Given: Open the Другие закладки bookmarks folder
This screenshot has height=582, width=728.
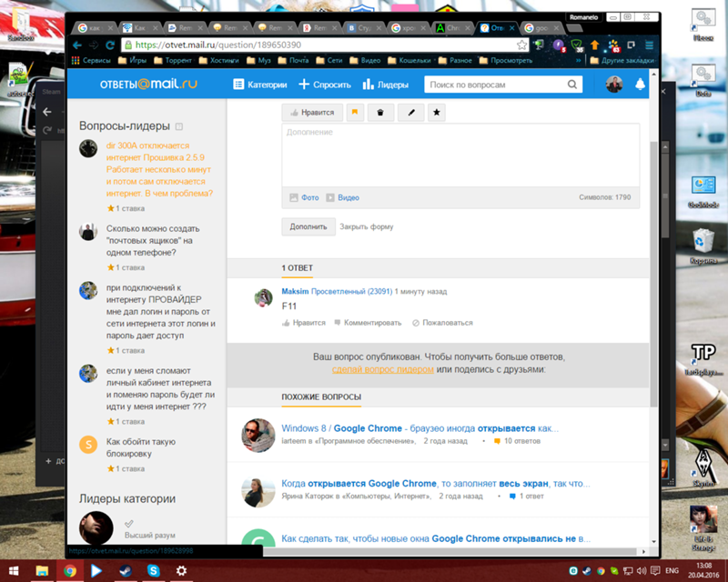Looking at the screenshot, I should (x=622, y=60).
